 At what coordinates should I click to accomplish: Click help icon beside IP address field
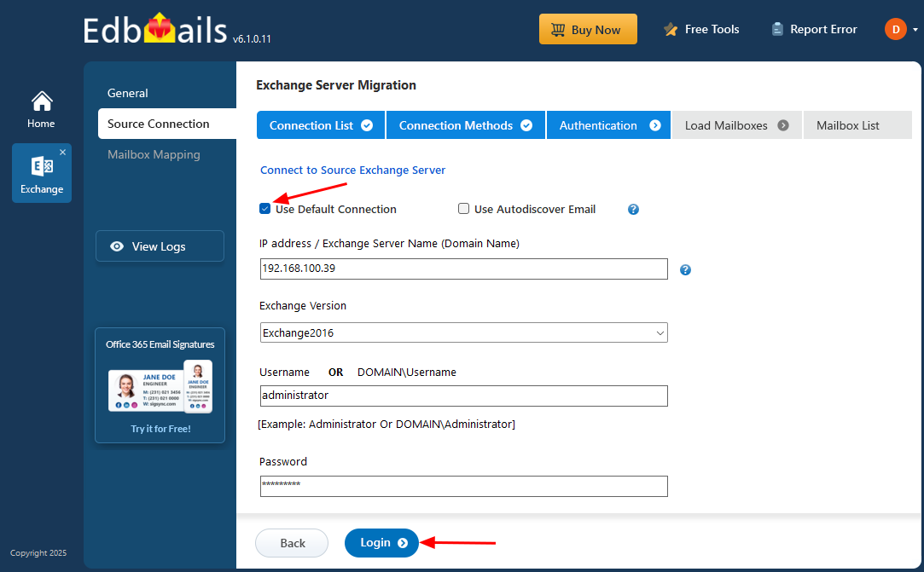tap(685, 269)
